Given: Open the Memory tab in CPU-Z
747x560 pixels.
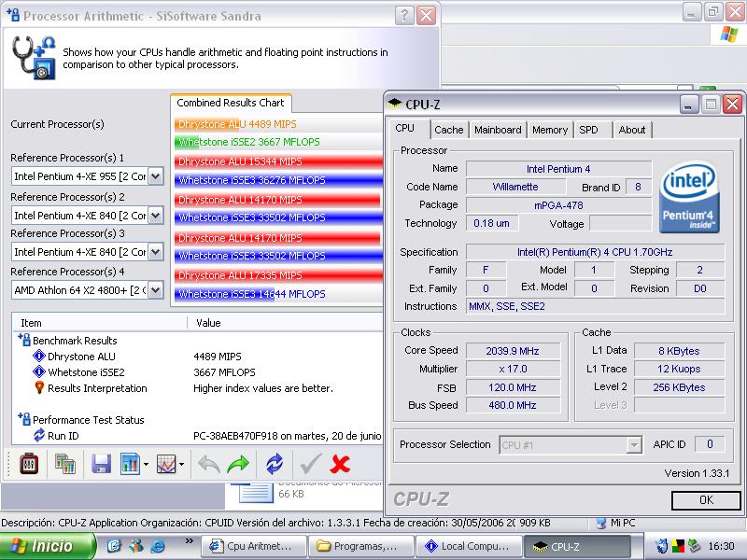Looking at the screenshot, I should [x=549, y=130].
